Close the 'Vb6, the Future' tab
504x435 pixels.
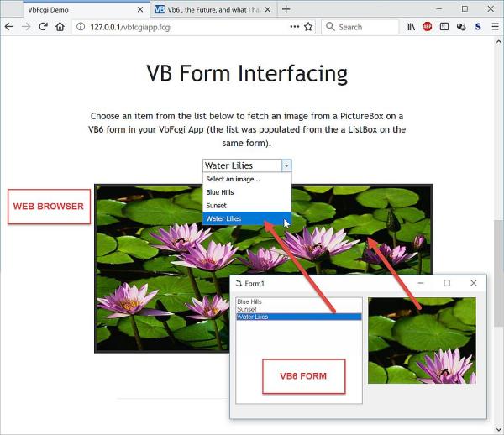click(267, 9)
